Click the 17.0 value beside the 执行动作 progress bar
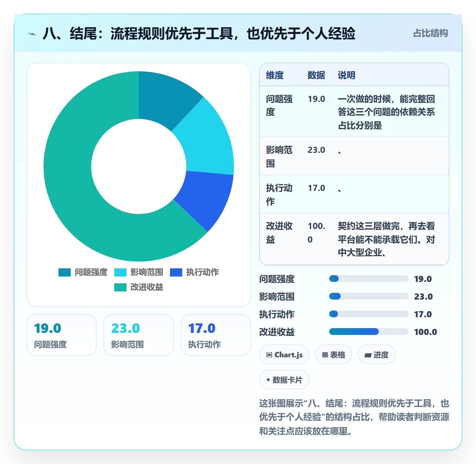 coord(423,314)
